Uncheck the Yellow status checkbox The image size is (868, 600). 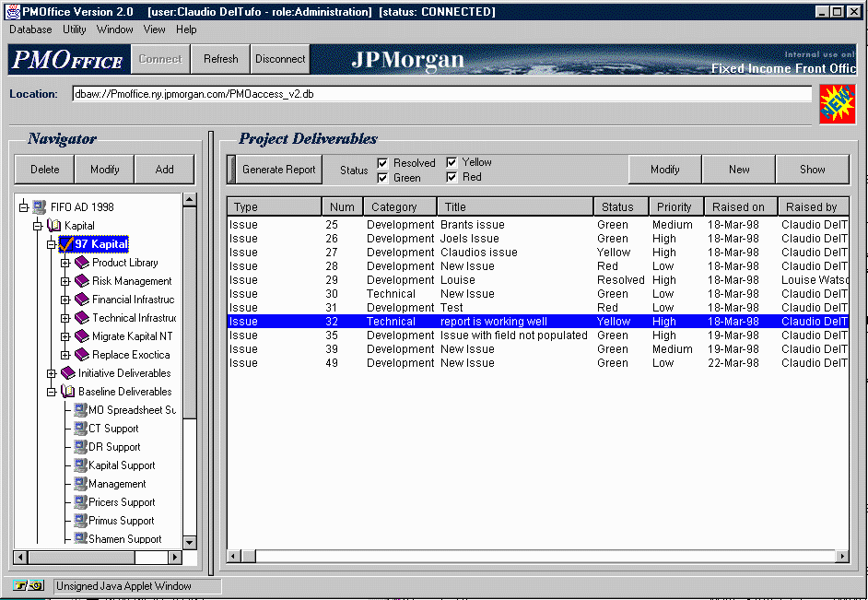(452, 162)
